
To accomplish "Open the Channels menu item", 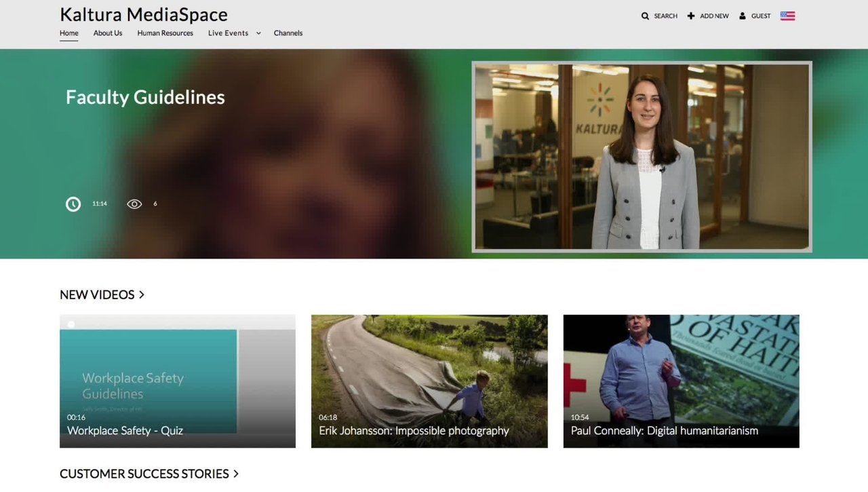I will coord(288,33).
